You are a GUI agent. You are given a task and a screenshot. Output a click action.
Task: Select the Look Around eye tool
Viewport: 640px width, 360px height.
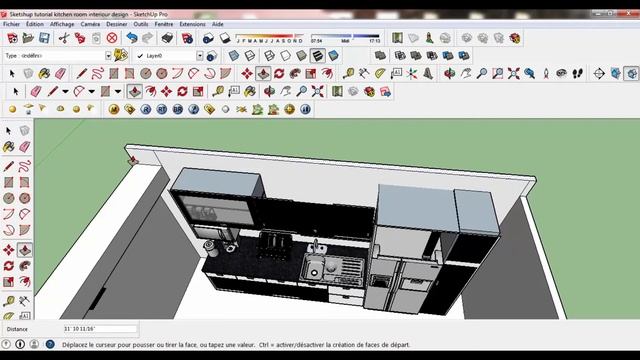pyautogui.click(x=562, y=73)
